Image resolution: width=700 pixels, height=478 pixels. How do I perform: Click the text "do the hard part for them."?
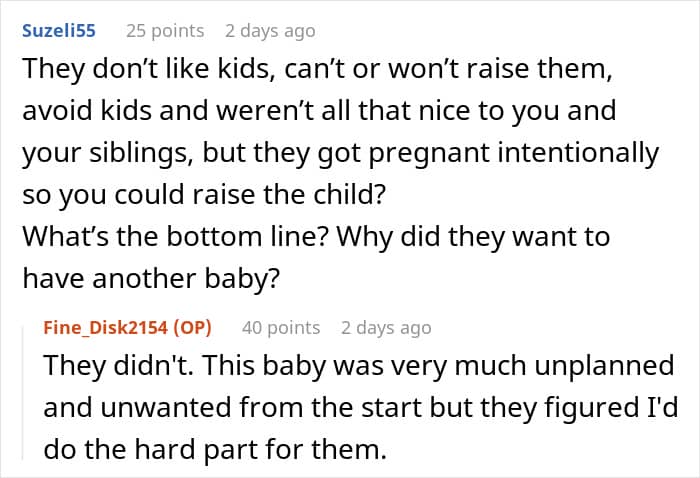[x=215, y=449]
